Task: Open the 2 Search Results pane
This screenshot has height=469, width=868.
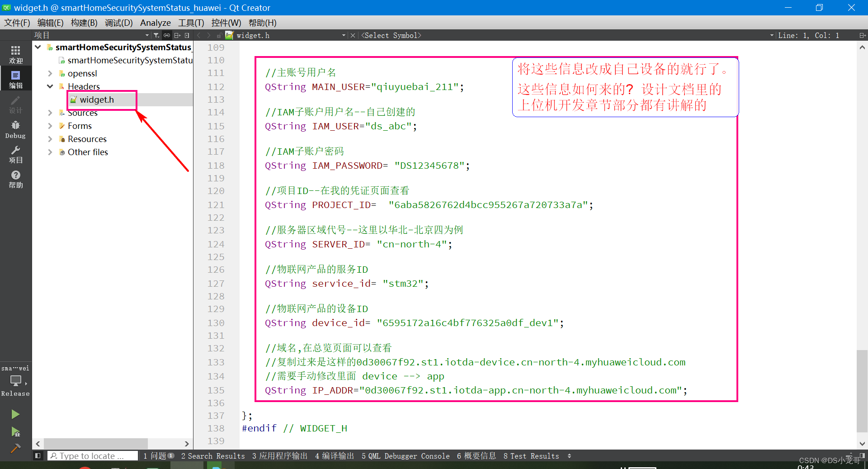Action: pos(213,456)
